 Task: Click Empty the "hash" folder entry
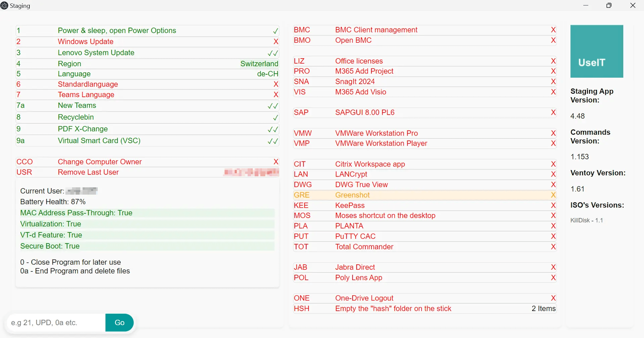[424, 309]
